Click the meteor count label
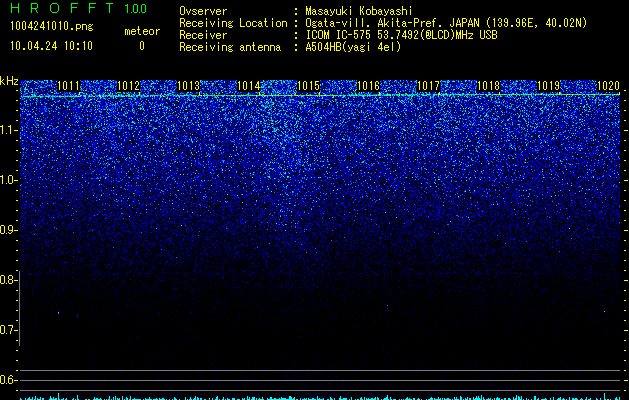 point(142,31)
